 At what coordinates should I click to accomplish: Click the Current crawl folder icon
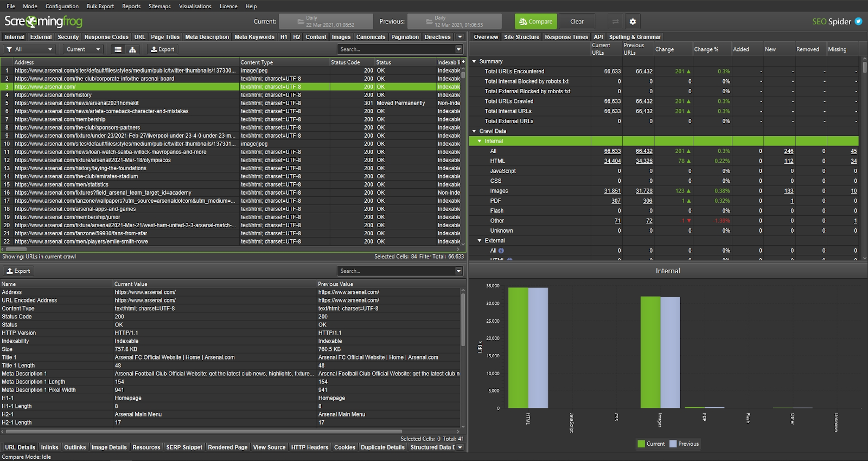click(x=301, y=22)
